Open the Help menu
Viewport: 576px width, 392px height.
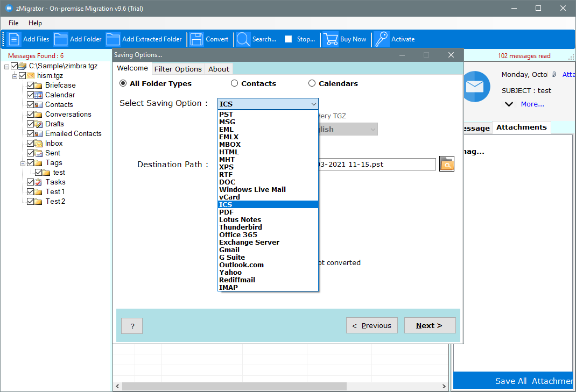click(x=36, y=23)
